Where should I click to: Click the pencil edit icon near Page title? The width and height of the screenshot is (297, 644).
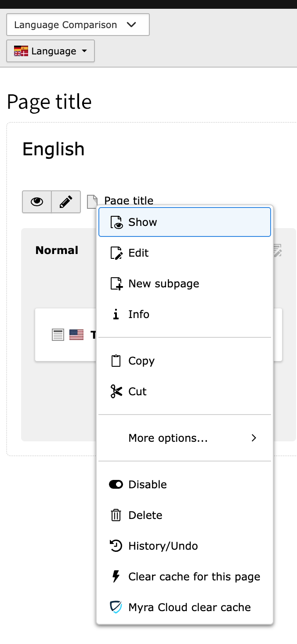(x=66, y=202)
